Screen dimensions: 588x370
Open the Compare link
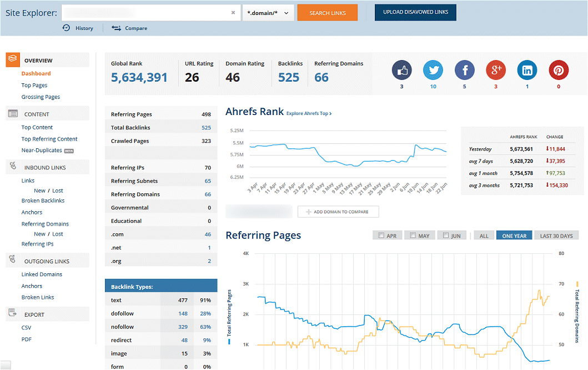(x=136, y=28)
